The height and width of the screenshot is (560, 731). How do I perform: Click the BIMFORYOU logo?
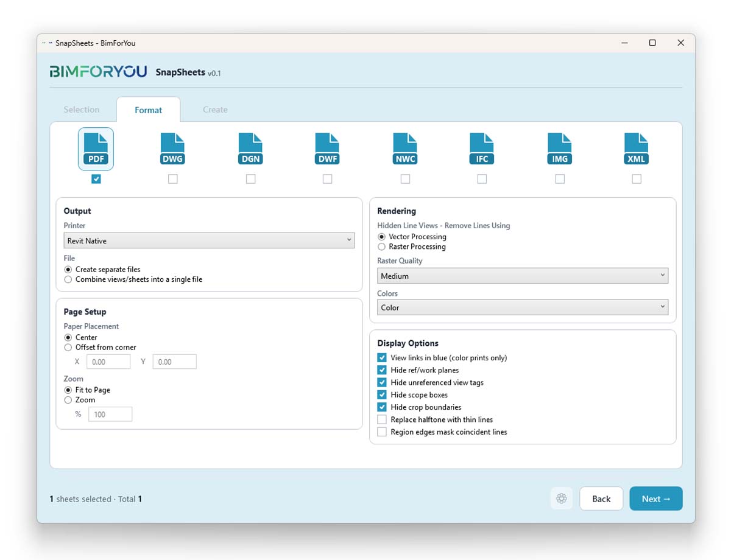tap(98, 72)
